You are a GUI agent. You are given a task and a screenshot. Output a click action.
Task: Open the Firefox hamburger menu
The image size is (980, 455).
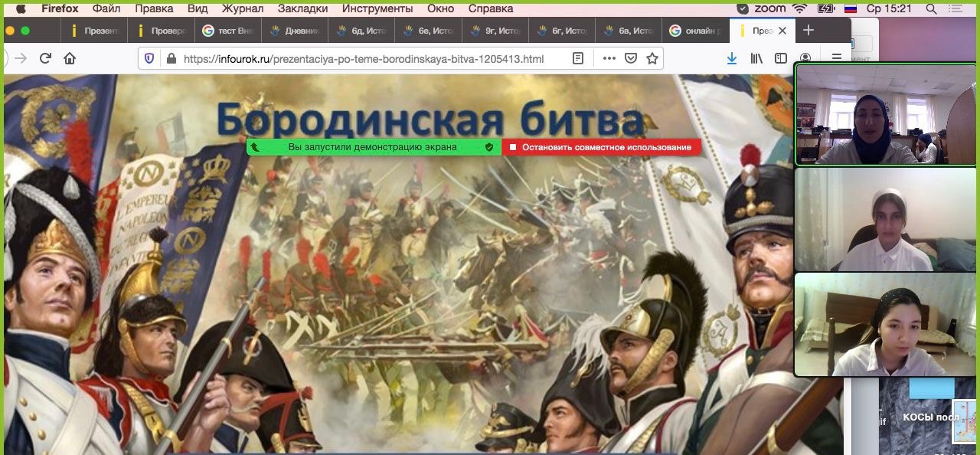837,58
